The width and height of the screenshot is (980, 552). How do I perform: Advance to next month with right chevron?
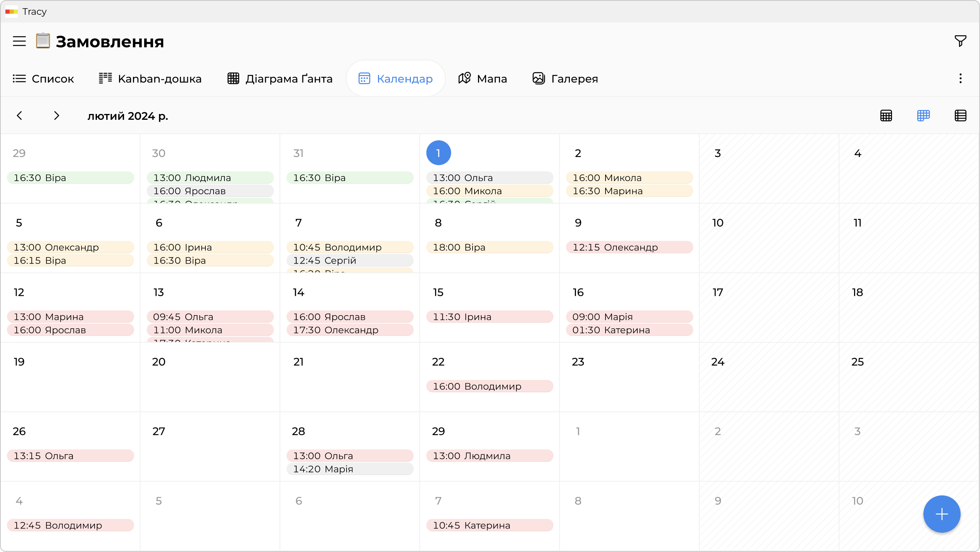pos(57,116)
